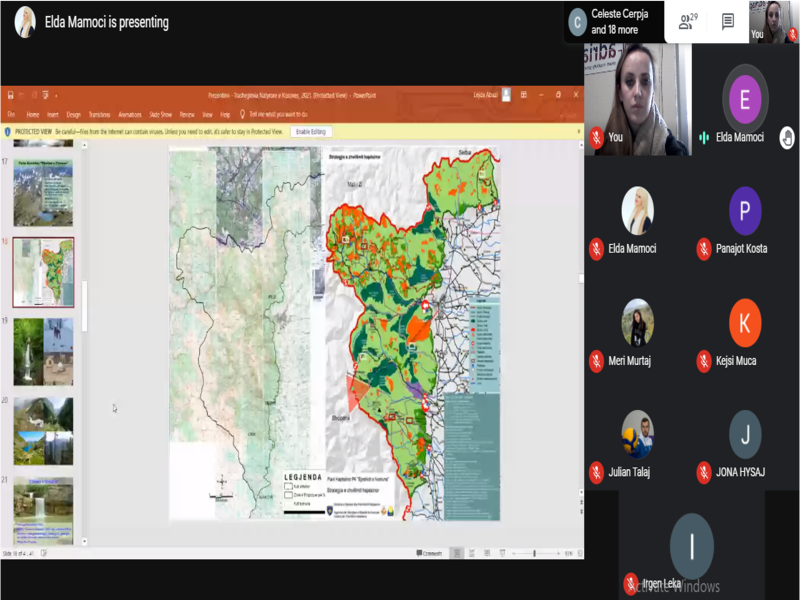Switch to the Slide Show tab

pos(160,114)
